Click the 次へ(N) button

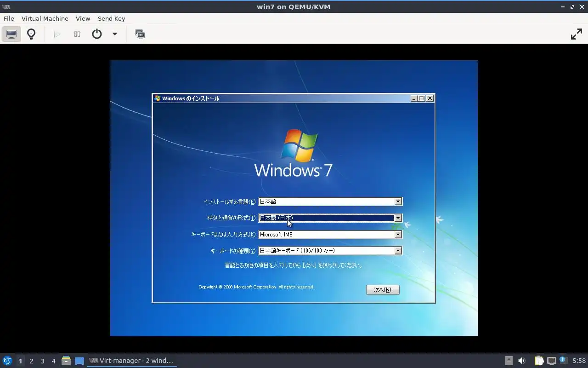click(x=383, y=290)
